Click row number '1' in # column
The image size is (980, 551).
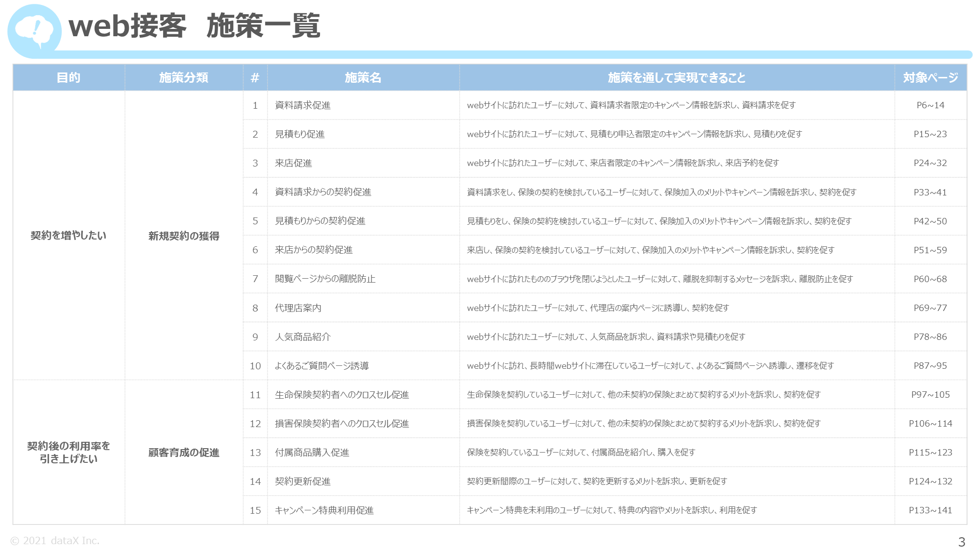[x=255, y=105]
